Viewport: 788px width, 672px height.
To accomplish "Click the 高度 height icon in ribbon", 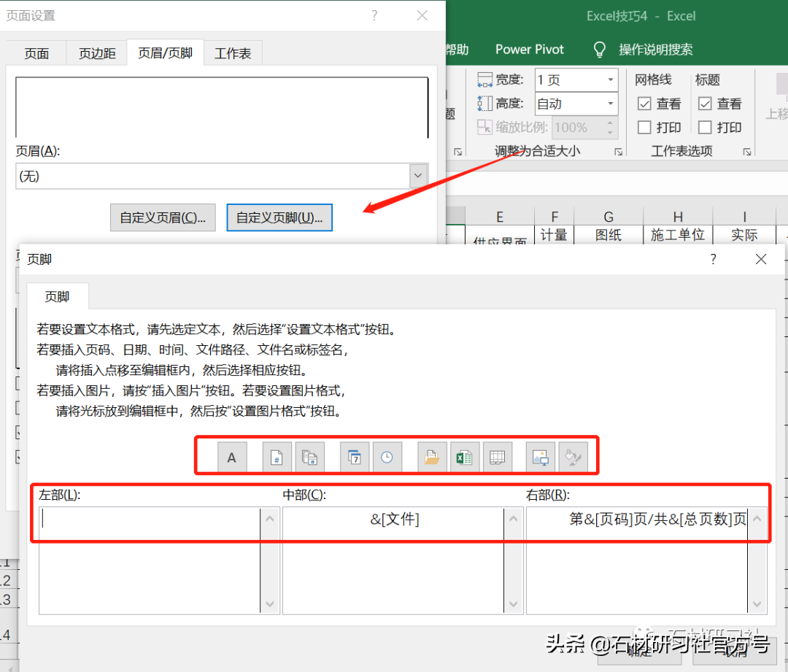I will tap(485, 104).
